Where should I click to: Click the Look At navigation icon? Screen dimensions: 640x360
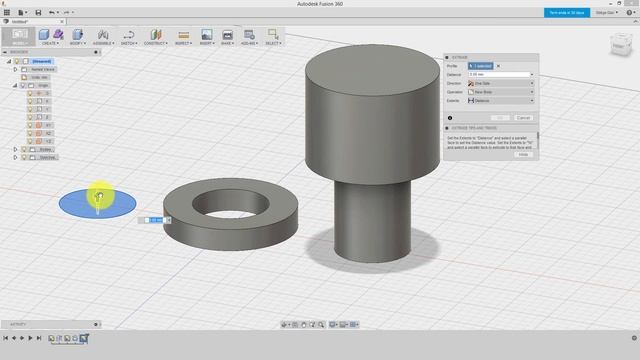[295, 324]
